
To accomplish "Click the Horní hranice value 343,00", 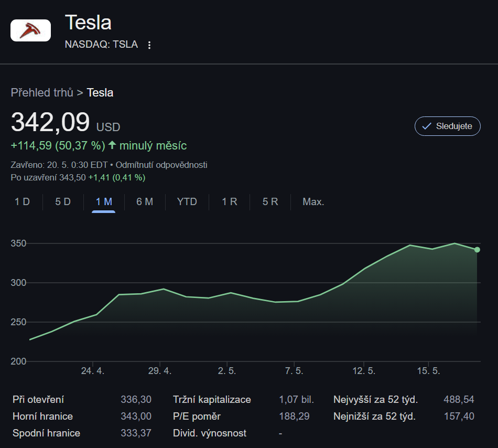I will point(136,416).
